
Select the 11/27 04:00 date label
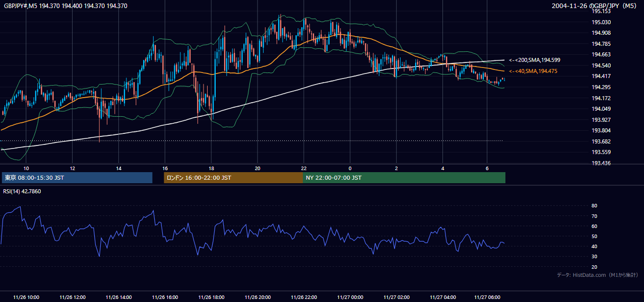point(442,297)
